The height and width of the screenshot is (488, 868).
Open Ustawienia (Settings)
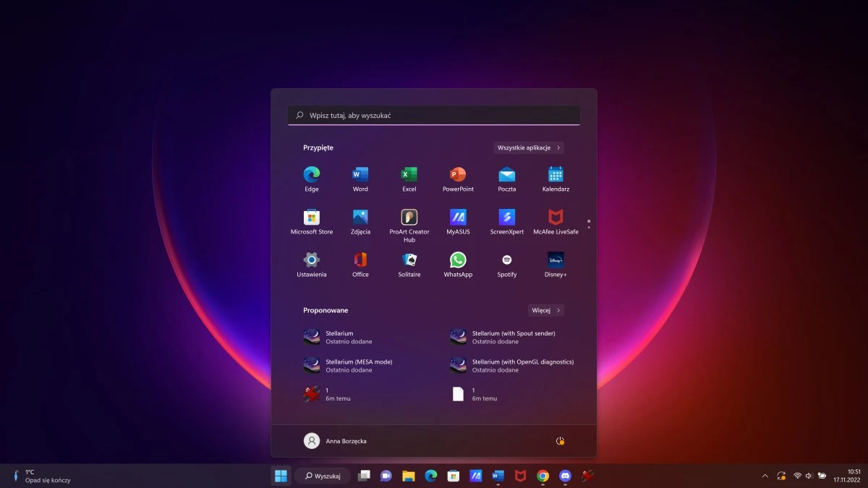click(311, 263)
